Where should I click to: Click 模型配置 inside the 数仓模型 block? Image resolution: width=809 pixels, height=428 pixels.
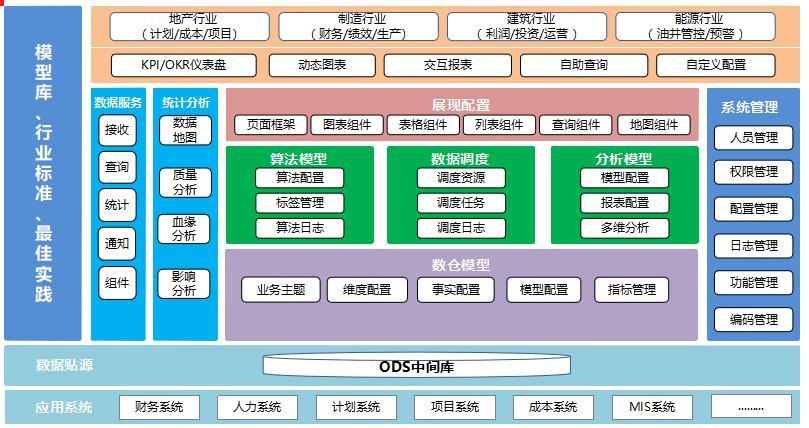point(544,290)
